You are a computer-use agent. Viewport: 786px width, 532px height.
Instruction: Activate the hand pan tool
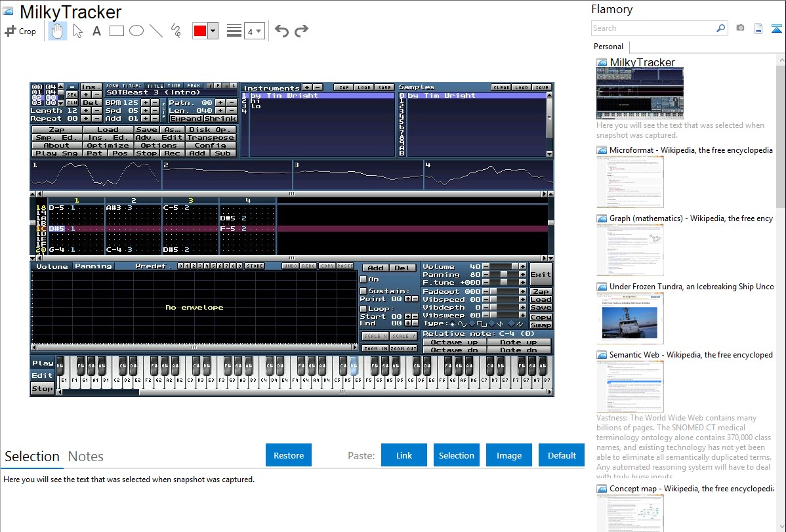(57, 31)
